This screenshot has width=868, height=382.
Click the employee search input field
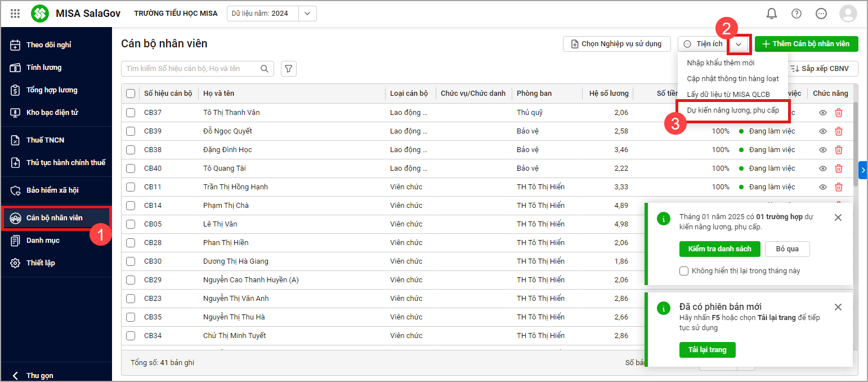(x=190, y=69)
